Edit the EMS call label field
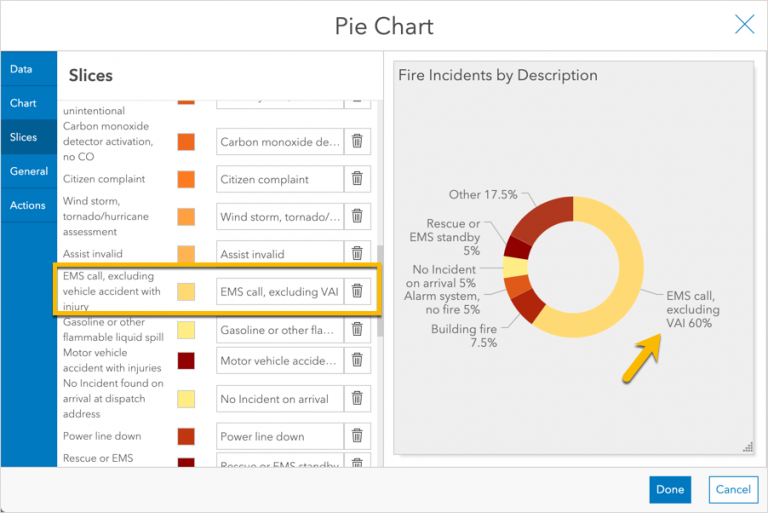 click(279, 292)
